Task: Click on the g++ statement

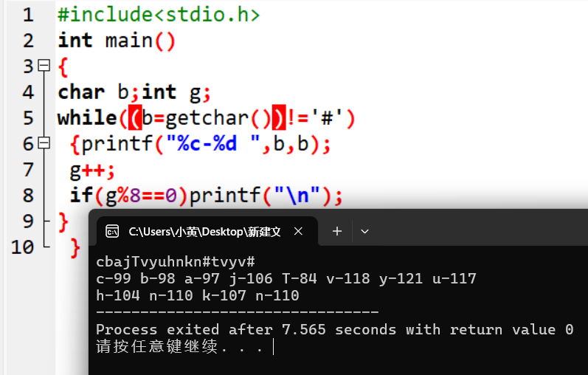Action: click(92, 171)
